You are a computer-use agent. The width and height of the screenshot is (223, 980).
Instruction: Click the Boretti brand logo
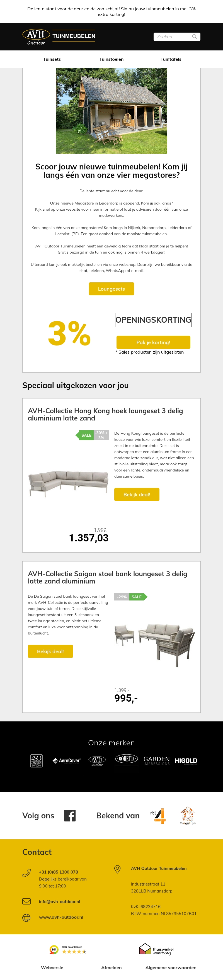click(x=126, y=759)
